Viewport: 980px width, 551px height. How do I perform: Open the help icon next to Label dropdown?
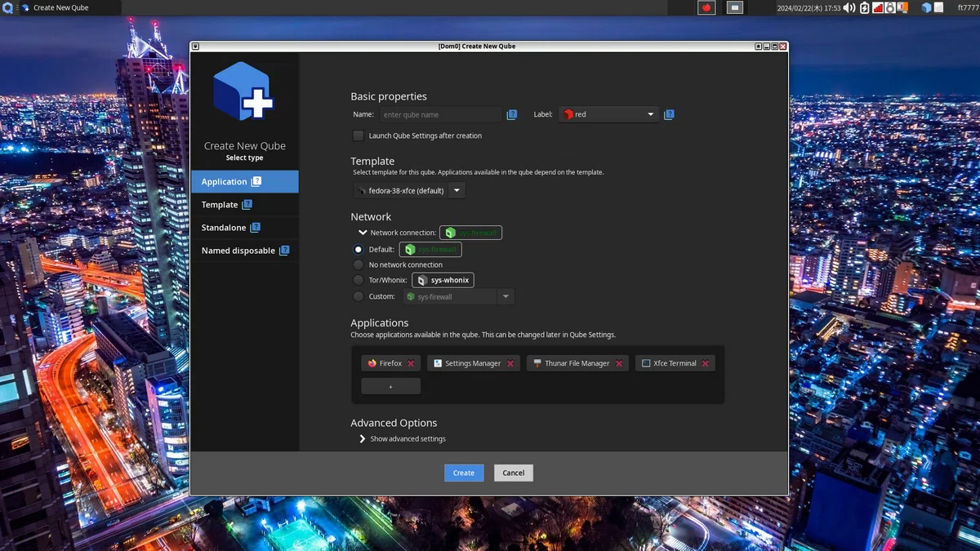pyautogui.click(x=669, y=114)
